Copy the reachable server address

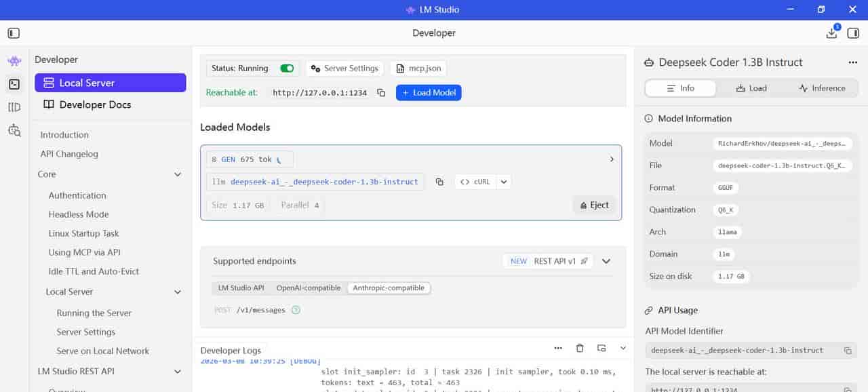(381, 93)
